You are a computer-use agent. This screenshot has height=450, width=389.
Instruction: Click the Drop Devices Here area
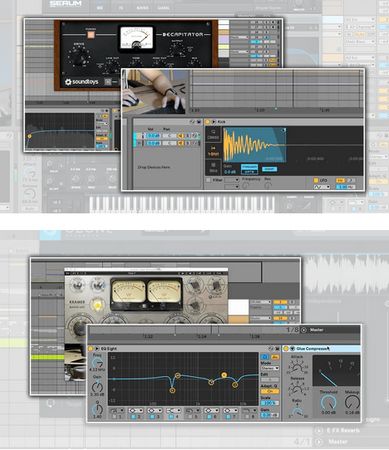154,167
